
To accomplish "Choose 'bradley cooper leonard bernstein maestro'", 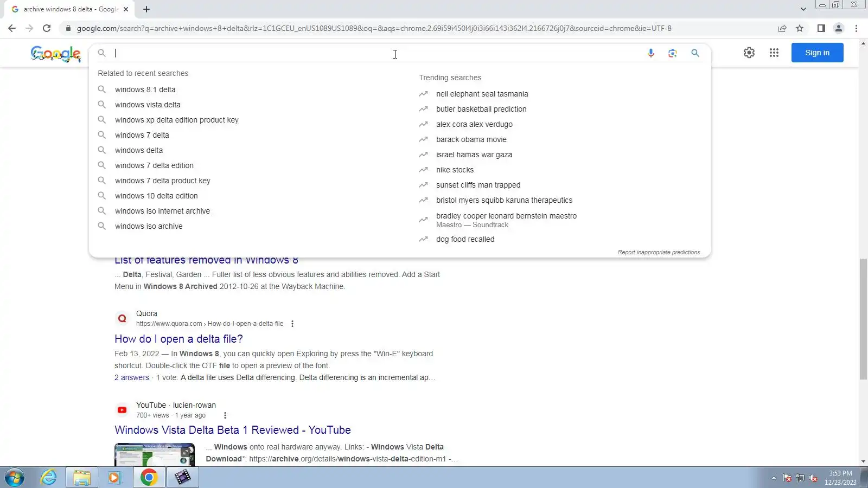I will [506, 216].
